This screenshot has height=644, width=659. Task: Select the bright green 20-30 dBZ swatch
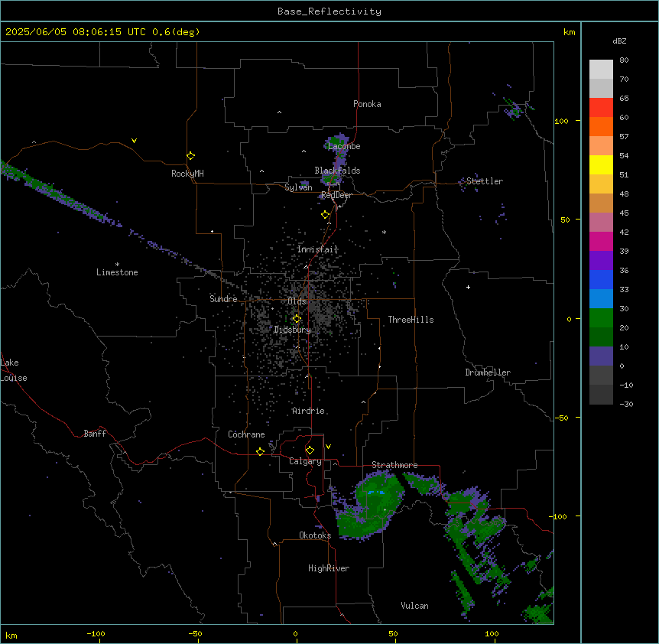tap(601, 318)
